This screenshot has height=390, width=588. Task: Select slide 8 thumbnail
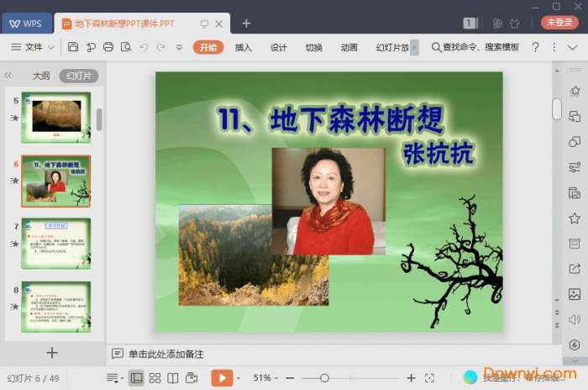tap(56, 307)
